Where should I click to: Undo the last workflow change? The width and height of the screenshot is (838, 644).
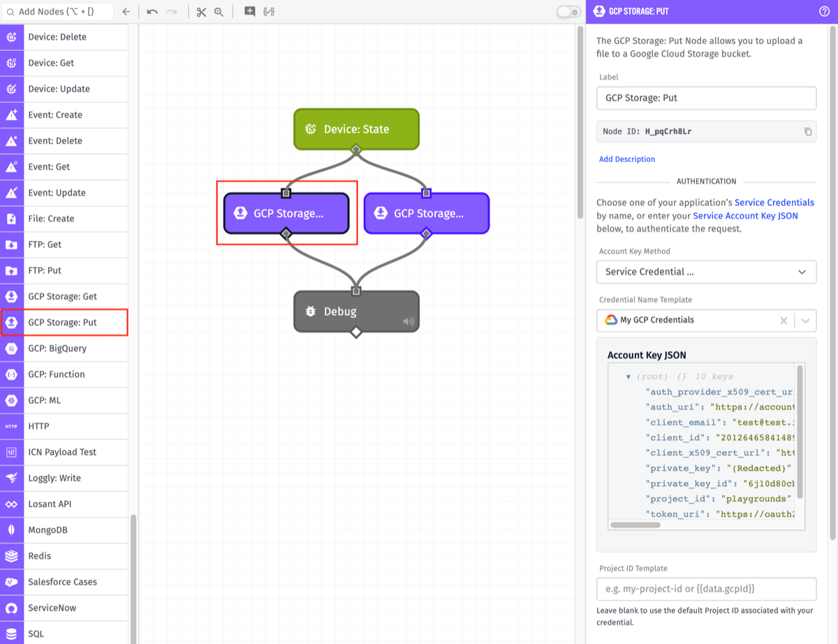pos(152,12)
